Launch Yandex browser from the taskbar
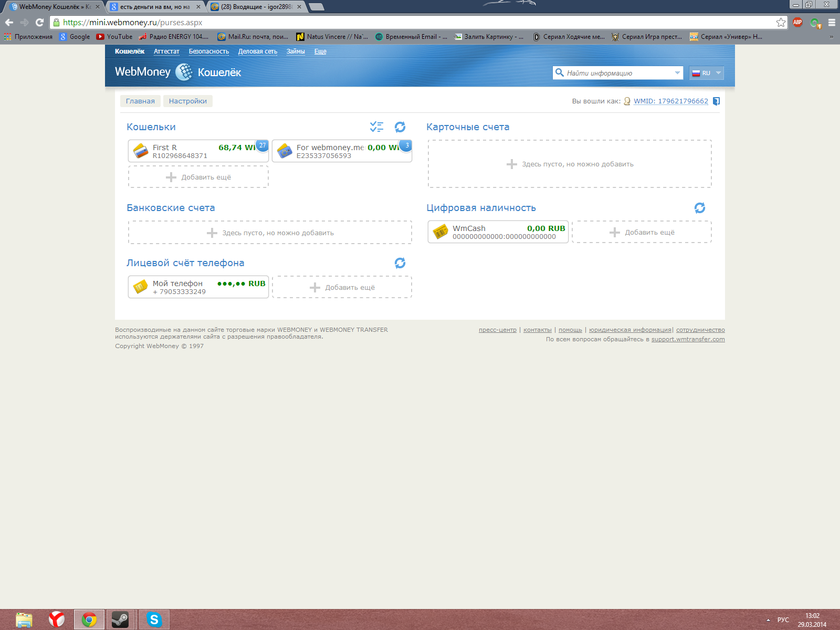The width and height of the screenshot is (840, 630). coord(57,619)
